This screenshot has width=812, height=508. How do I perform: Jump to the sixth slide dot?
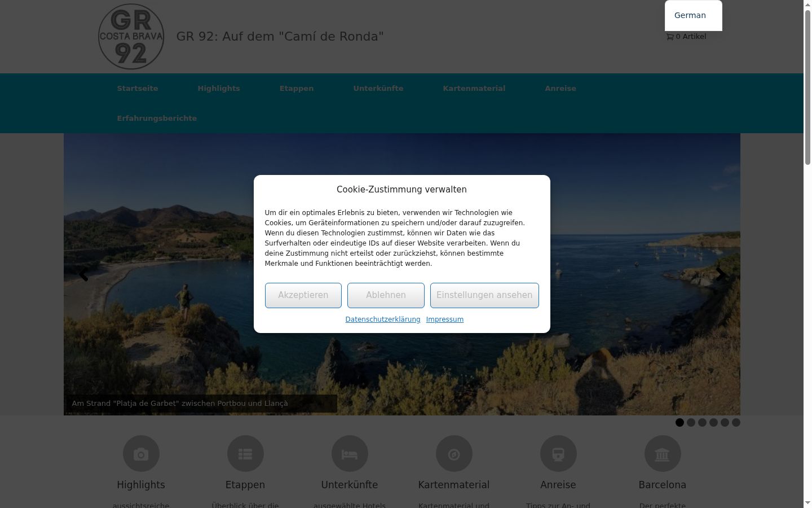736,422
